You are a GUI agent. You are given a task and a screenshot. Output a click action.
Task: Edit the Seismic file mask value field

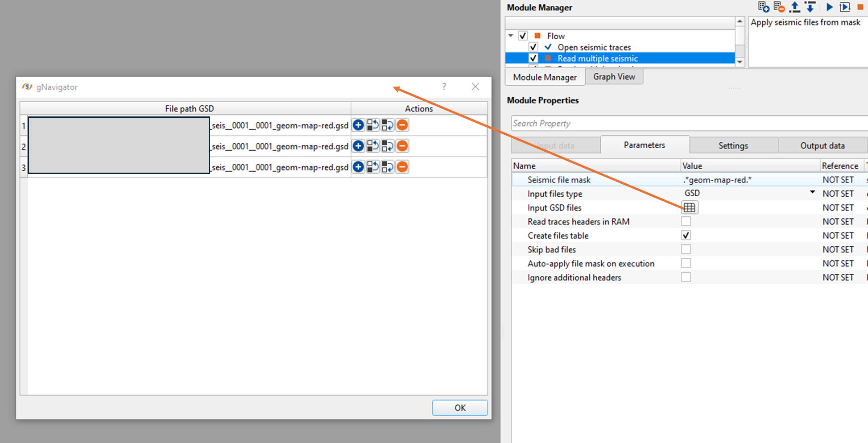point(750,180)
